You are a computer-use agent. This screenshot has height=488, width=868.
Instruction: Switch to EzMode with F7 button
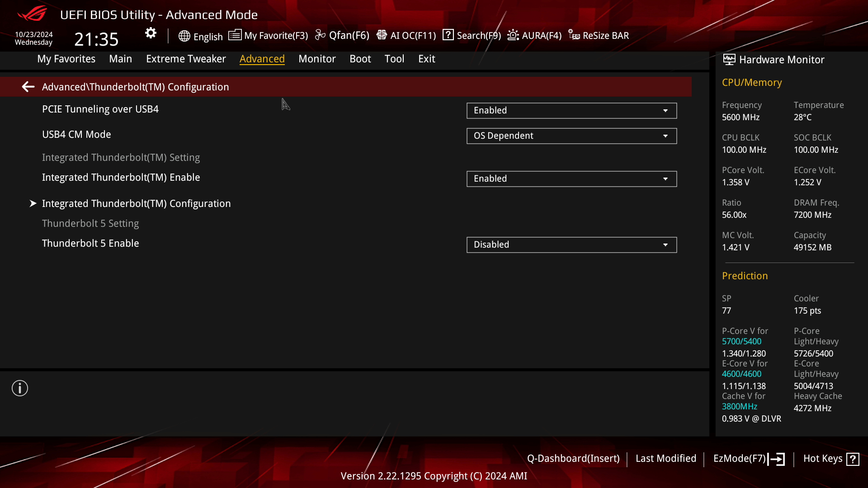click(x=748, y=458)
